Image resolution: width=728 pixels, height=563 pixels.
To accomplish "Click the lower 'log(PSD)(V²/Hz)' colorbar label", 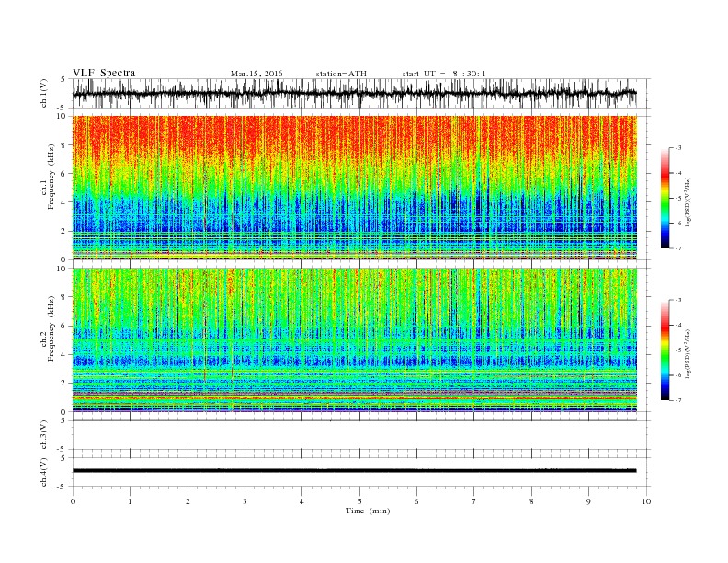I will [x=688, y=353].
